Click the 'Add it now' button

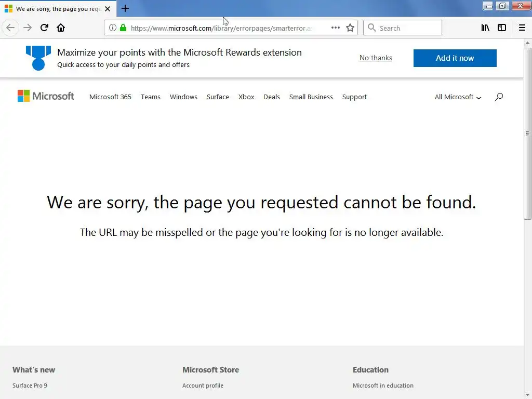pyautogui.click(x=455, y=58)
